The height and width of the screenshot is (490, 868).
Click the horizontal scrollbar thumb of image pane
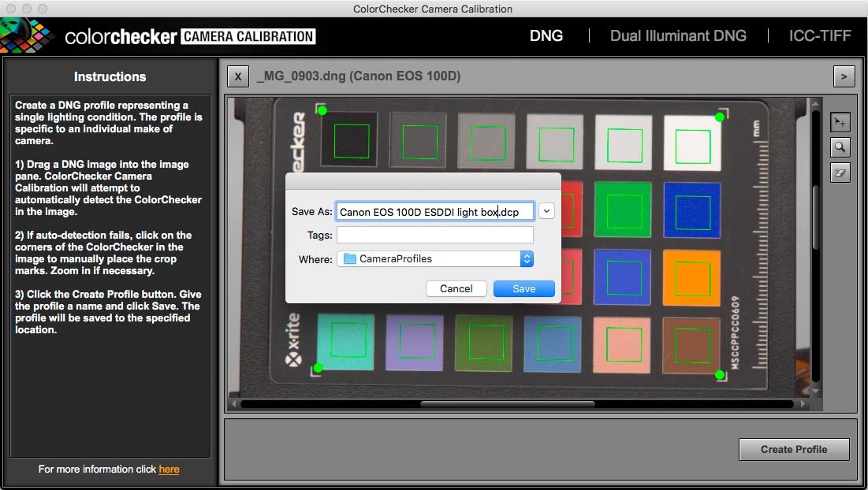(507, 404)
